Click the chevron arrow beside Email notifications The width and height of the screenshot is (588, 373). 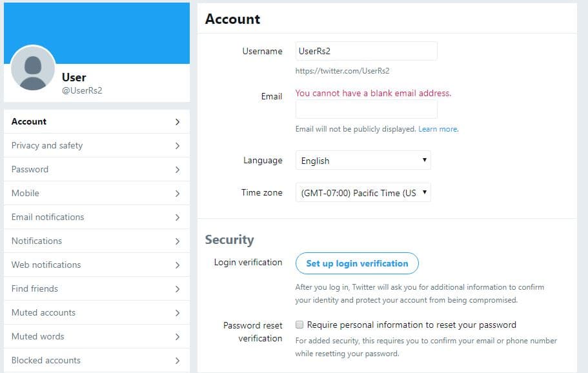pyautogui.click(x=177, y=217)
